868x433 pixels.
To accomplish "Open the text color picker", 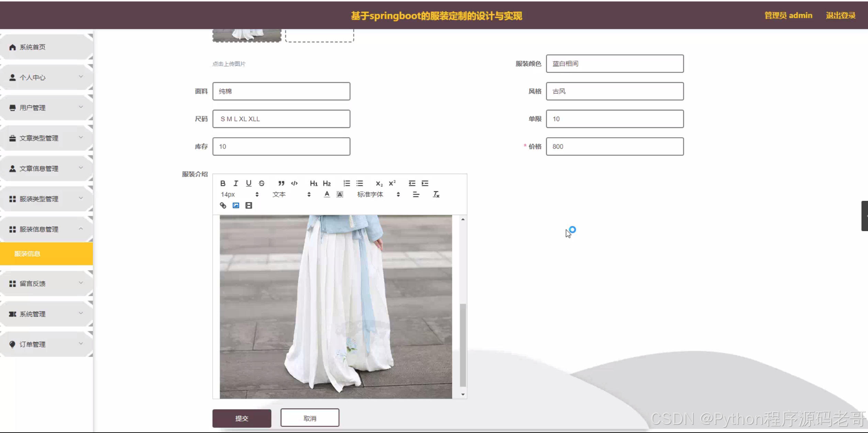I will [x=327, y=194].
